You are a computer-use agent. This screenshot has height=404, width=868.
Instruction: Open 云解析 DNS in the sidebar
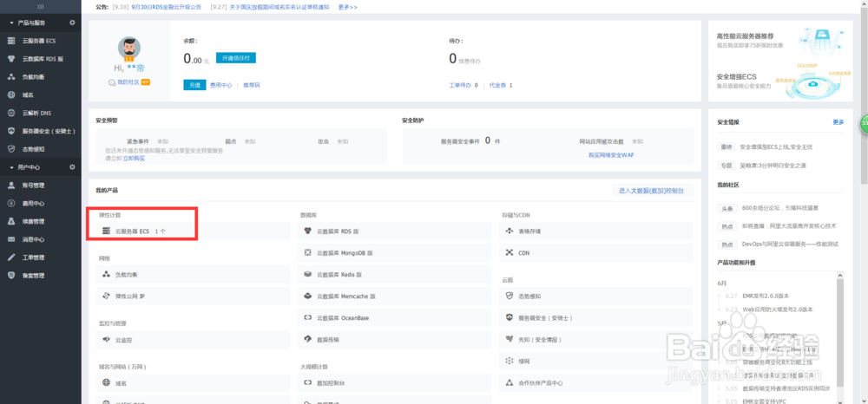(x=41, y=113)
